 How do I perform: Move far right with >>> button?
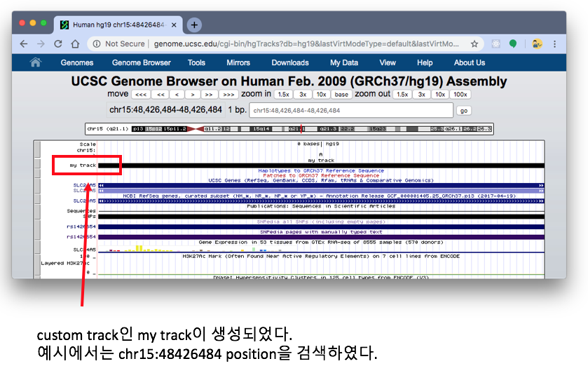tap(228, 95)
